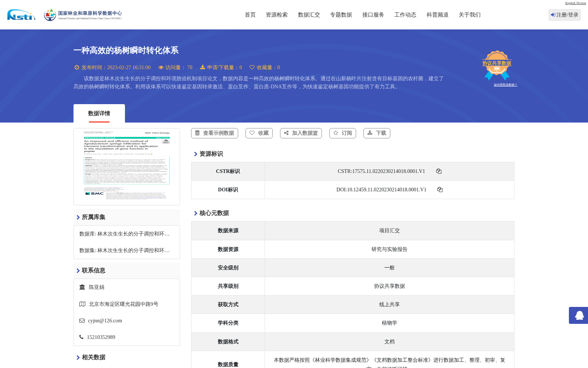
Task: Click the phone icon beside 15210352989
Action: pyautogui.click(x=81, y=337)
